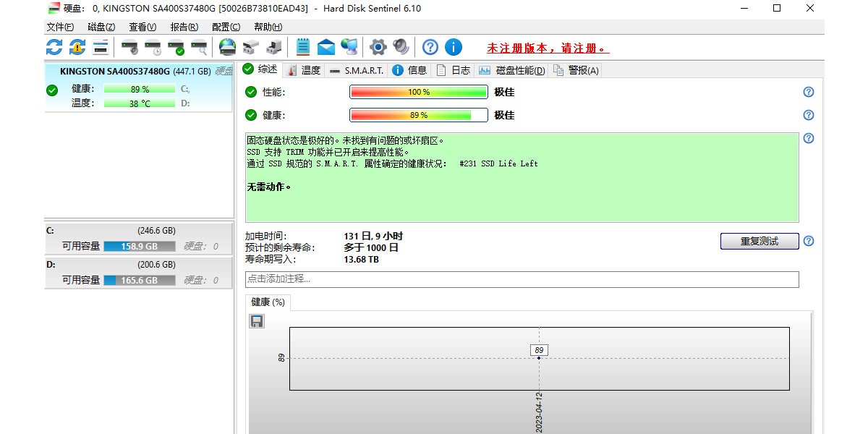Image resolution: width=868 pixels, height=434 pixels.
Task: Click the 2023-04-12 date label on graph
Action: pyautogui.click(x=539, y=412)
